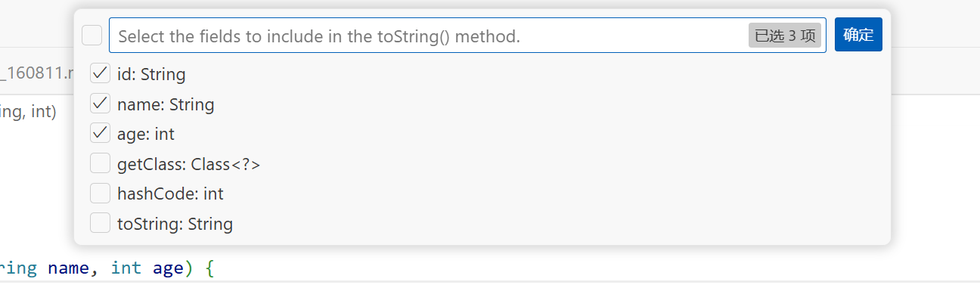The height and width of the screenshot is (285, 980).
Task: Select the 'name: String' list item label
Action: tap(166, 104)
